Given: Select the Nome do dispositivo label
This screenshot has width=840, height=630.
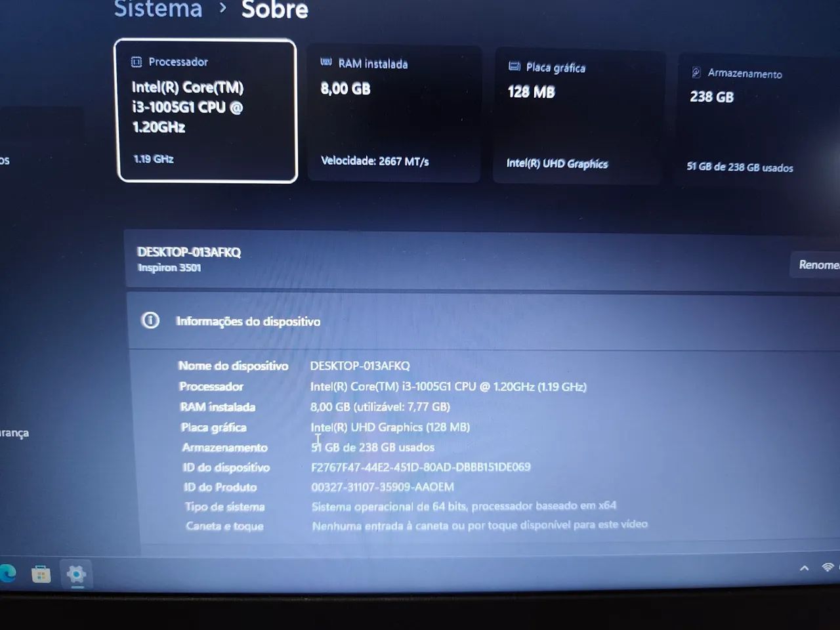Looking at the screenshot, I should 233,366.
